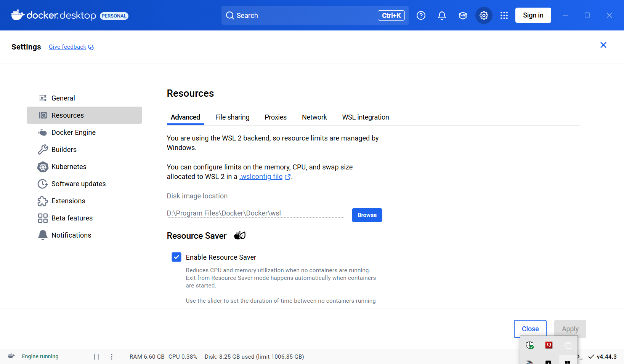Open the Proxies tab
This screenshot has width=624, height=364.
pos(276,117)
